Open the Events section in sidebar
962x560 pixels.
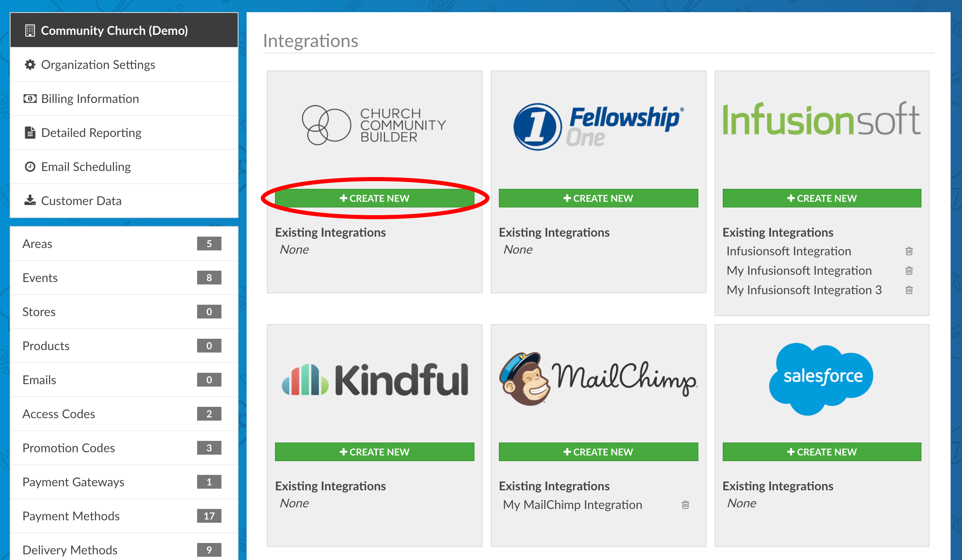click(40, 278)
